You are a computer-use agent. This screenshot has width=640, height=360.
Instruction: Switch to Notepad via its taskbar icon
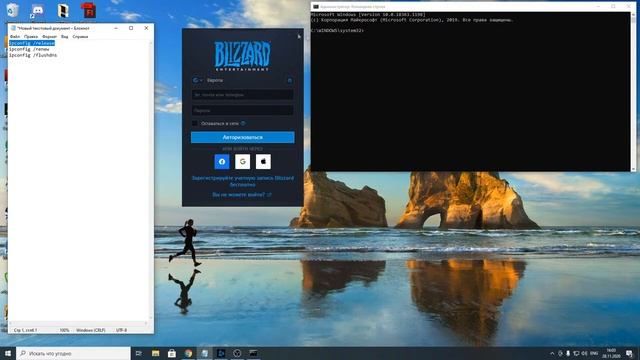pyautogui.click(x=204, y=353)
